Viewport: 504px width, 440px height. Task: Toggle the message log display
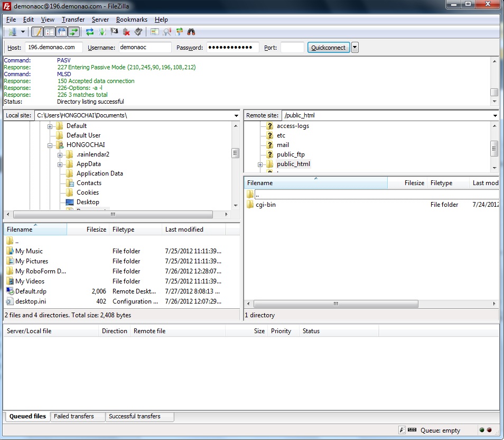38,32
